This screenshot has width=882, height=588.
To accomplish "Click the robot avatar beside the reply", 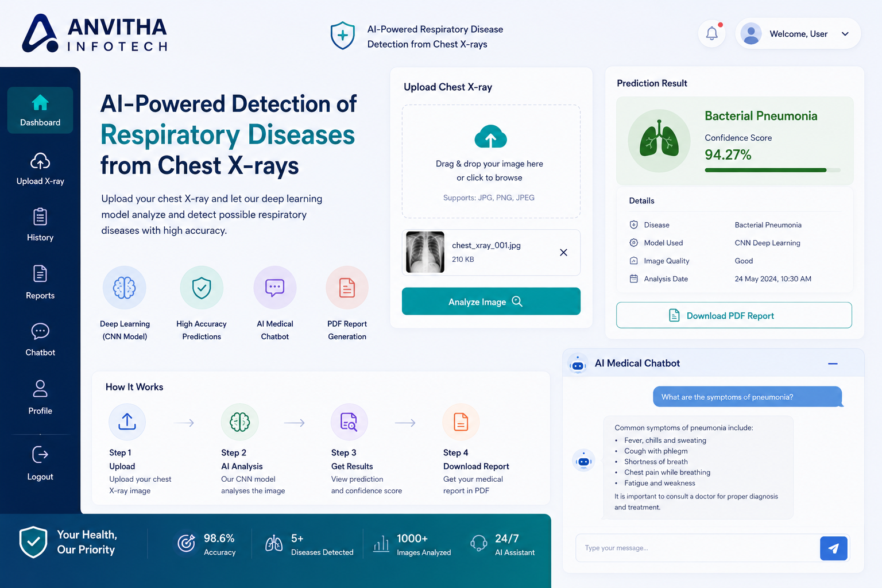I will (x=583, y=461).
